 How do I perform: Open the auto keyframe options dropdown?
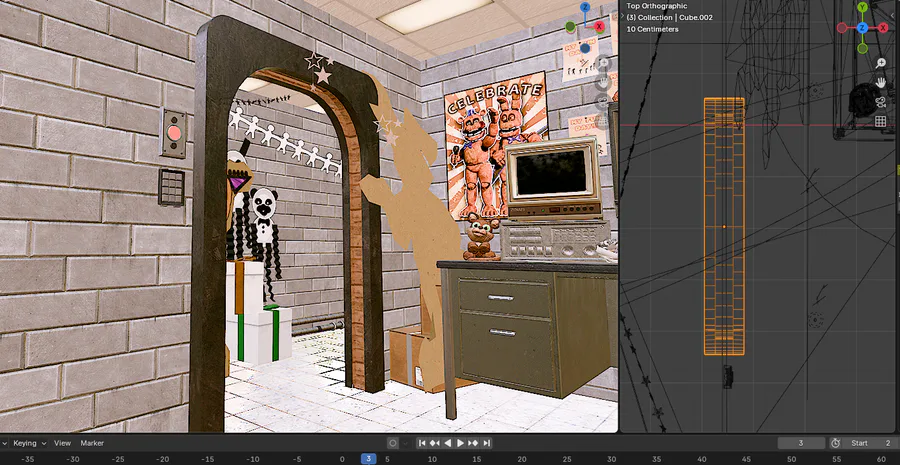coord(405,443)
